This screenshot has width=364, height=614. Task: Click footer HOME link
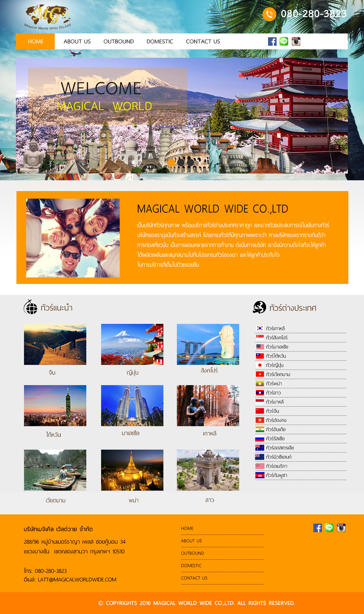point(187,528)
